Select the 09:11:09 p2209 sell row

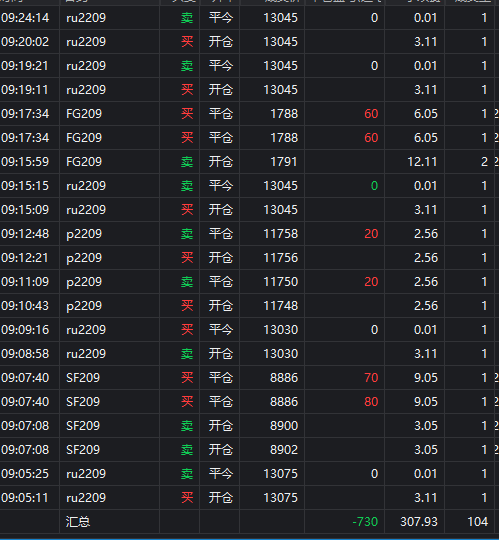[x=249, y=282]
